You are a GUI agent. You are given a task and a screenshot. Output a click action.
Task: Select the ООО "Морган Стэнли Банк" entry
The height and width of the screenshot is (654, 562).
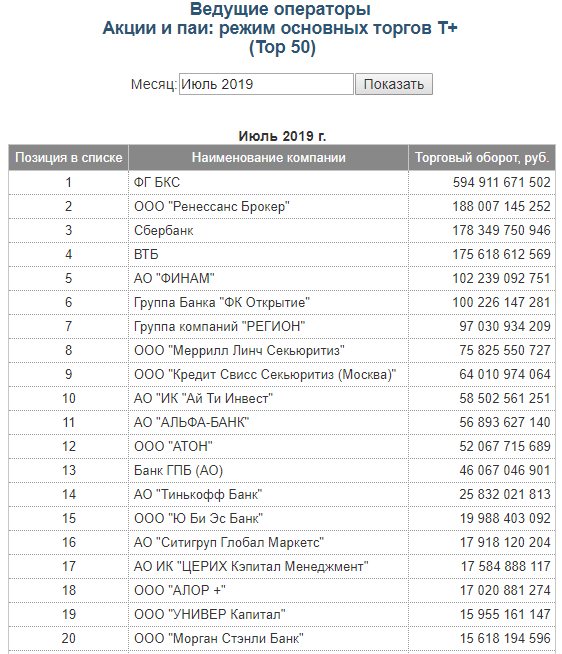click(268, 638)
